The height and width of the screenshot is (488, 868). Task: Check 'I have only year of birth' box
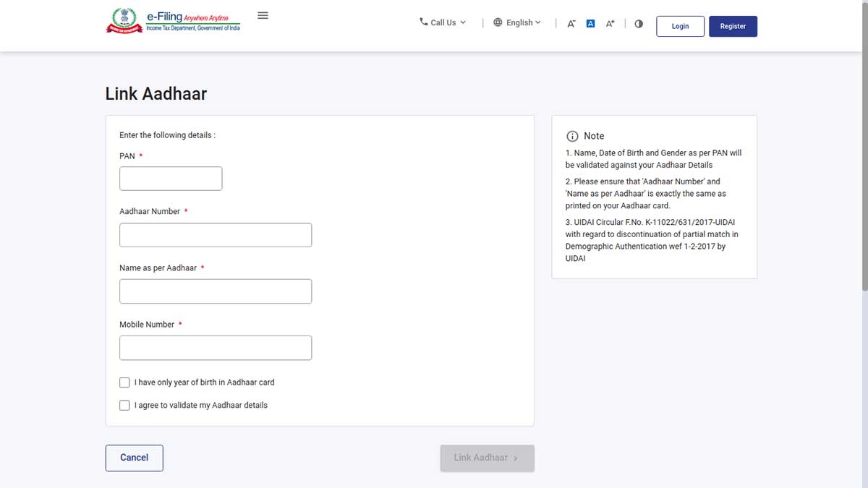point(124,382)
